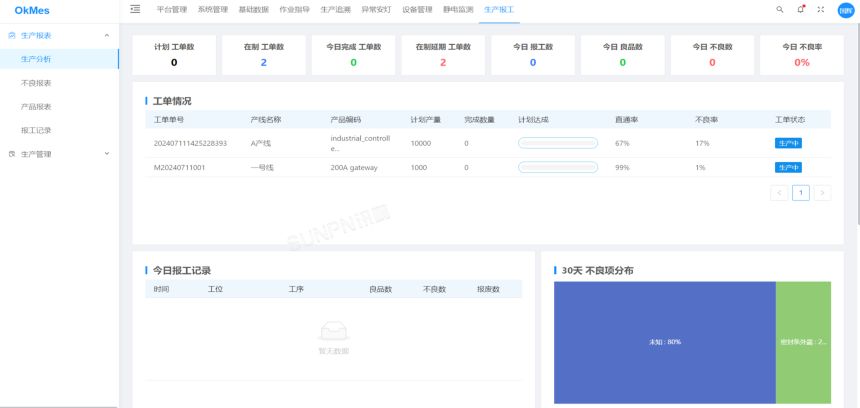Select page 1 in pagination
The height and width of the screenshot is (408, 860).
[x=801, y=192]
